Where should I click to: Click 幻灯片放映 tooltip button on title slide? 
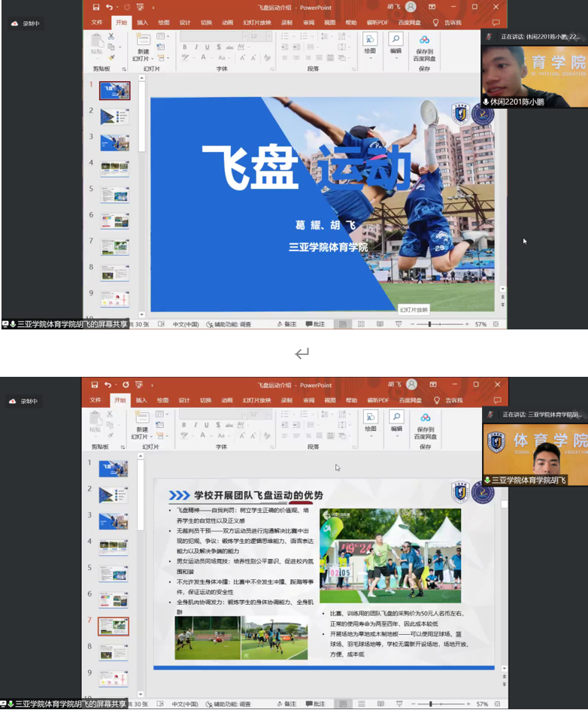414,310
